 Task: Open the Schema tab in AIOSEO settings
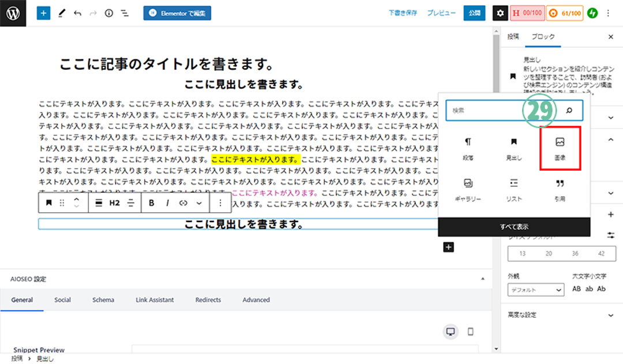103,300
